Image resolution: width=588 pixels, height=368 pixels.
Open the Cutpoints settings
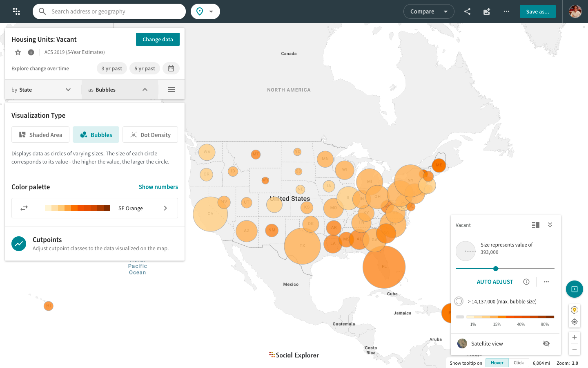pos(95,244)
